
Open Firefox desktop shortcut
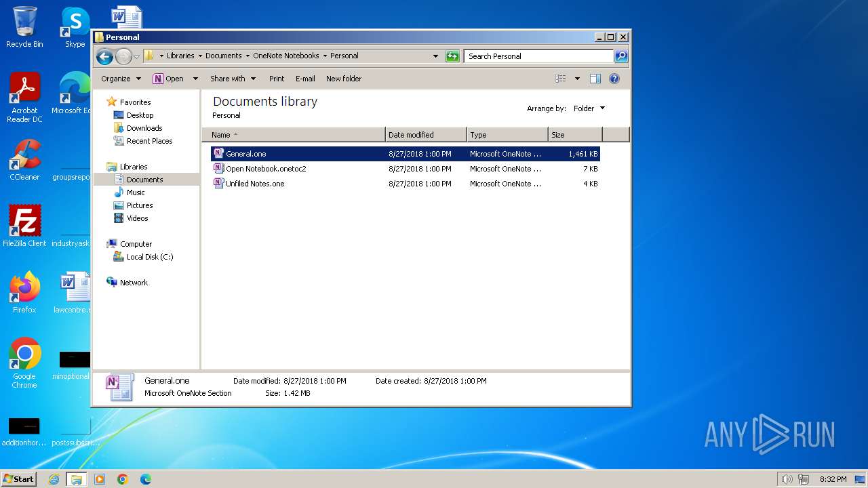(24, 292)
